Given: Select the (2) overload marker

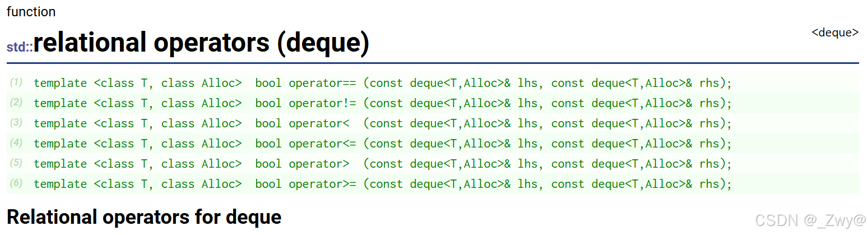Looking at the screenshot, I should click(16, 103).
